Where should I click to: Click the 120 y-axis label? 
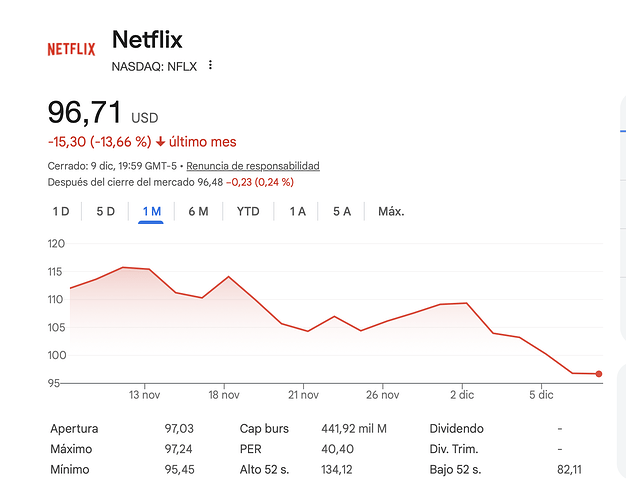coord(56,244)
